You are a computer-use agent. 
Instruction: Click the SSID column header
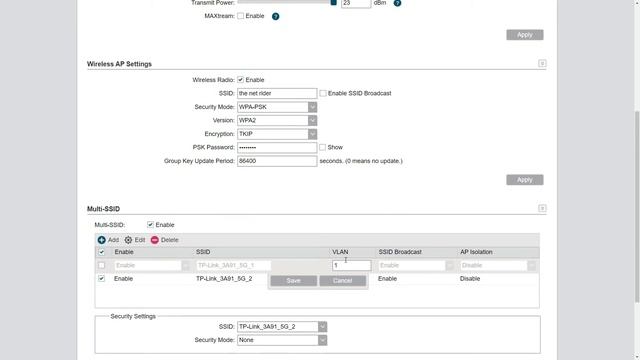[x=203, y=252]
